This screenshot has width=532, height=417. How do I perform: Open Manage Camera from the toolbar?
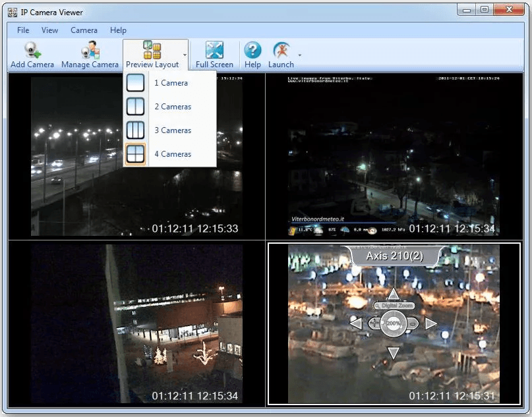coord(90,51)
